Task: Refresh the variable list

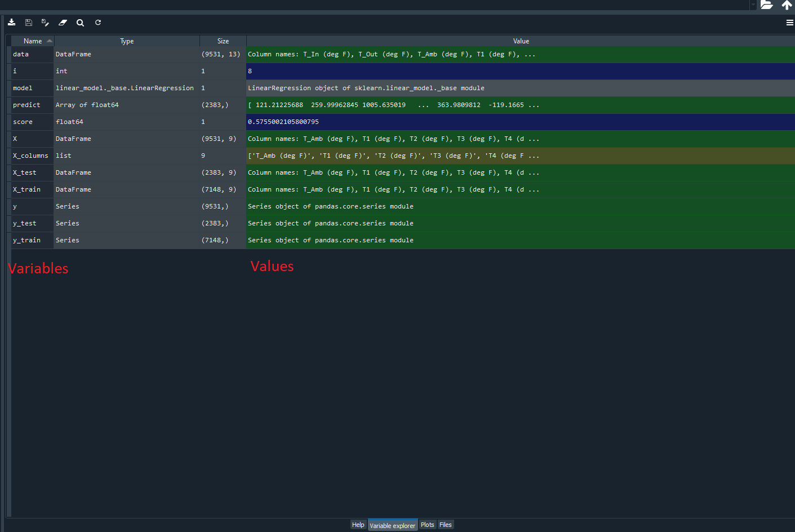Action: [98, 23]
